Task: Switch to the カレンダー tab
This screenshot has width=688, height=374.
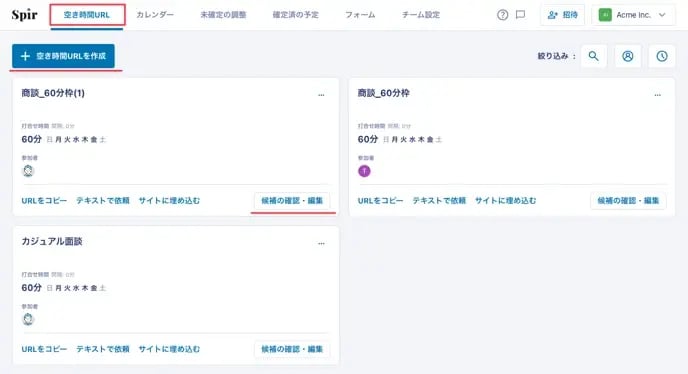Action: [155, 15]
